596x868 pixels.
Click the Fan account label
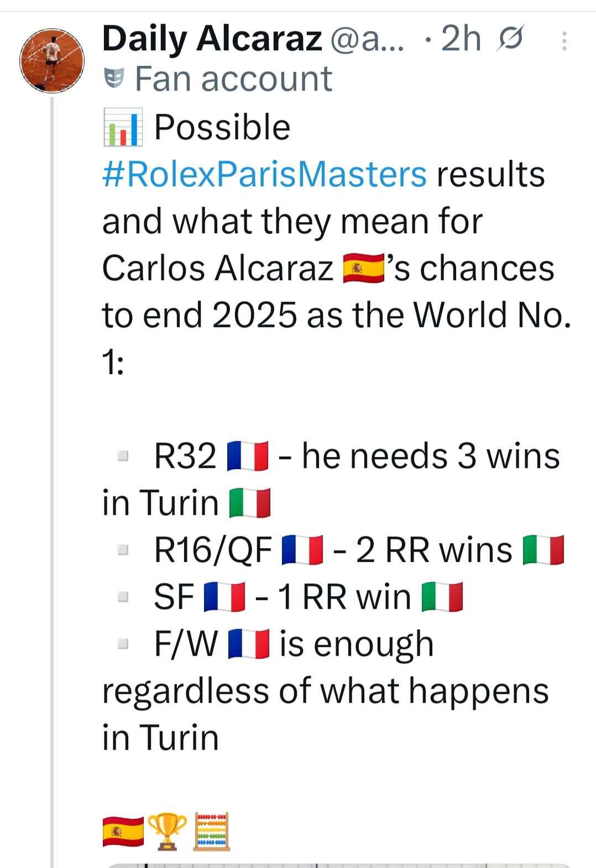click(233, 79)
